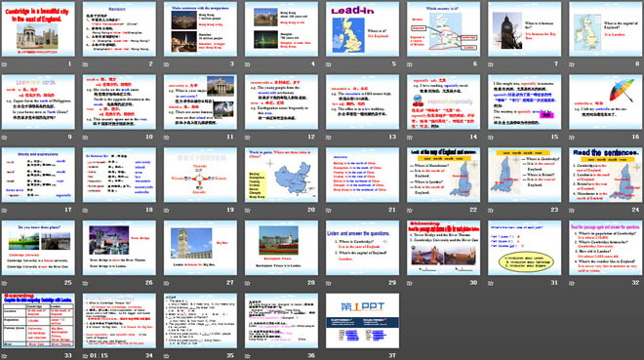Click the animation star icon under slide 27
644x360 pixels.
click(x=166, y=283)
